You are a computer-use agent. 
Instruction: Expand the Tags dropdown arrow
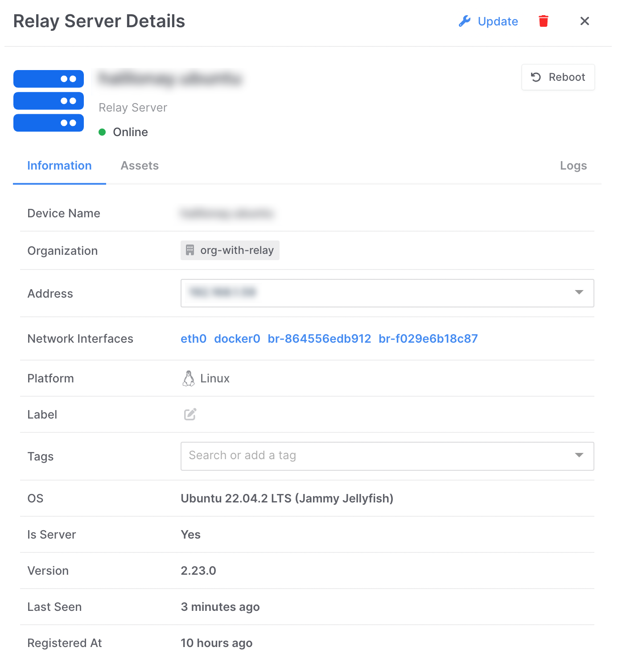click(579, 456)
